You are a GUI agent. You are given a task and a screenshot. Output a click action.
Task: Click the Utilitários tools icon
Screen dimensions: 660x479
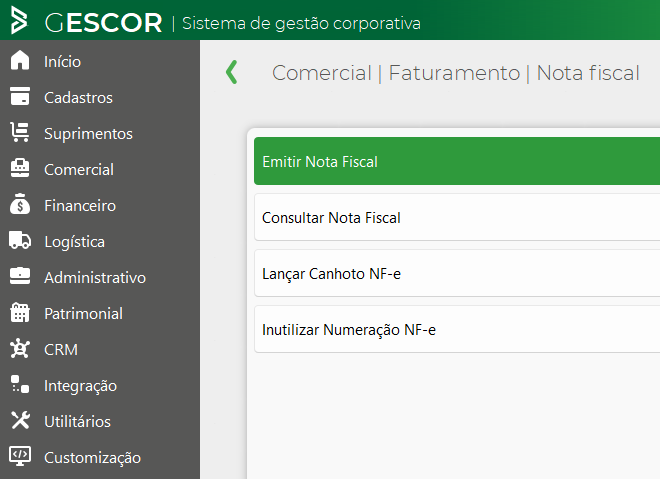tap(20, 420)
